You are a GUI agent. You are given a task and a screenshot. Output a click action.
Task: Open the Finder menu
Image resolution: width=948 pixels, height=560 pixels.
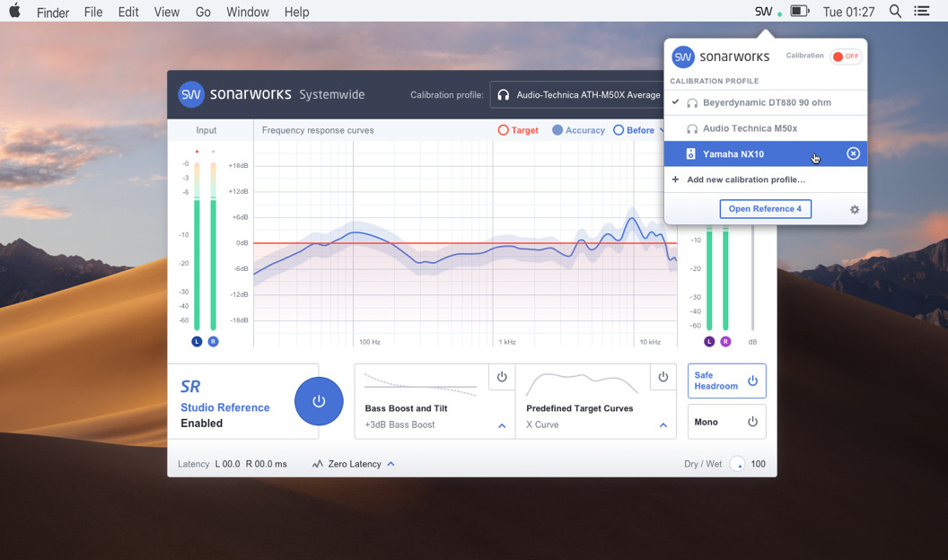[x=53, y=12]
